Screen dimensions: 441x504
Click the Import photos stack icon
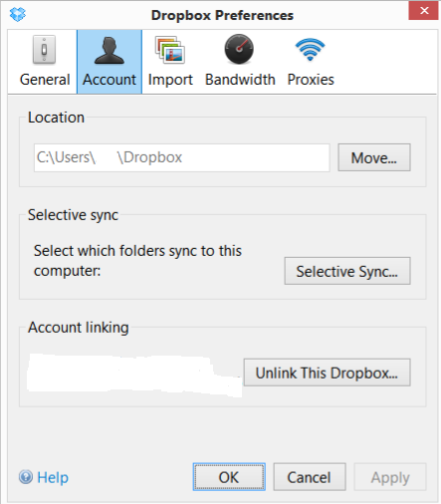pyautogui.click(x=170, y=50)
